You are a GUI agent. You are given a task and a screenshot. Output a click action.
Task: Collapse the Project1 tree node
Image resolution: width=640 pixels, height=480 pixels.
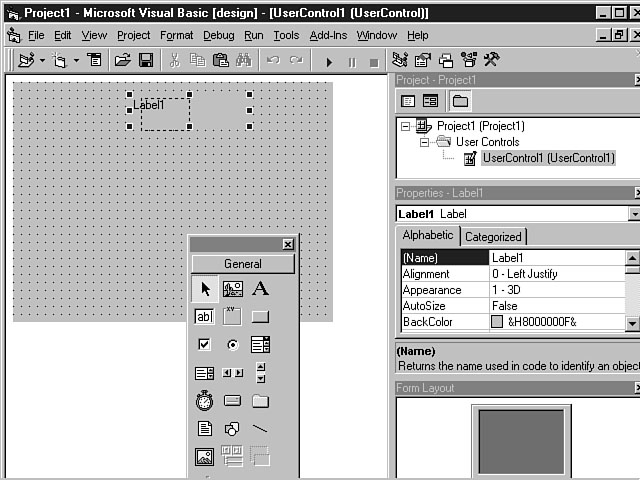(x=405, y=126)
